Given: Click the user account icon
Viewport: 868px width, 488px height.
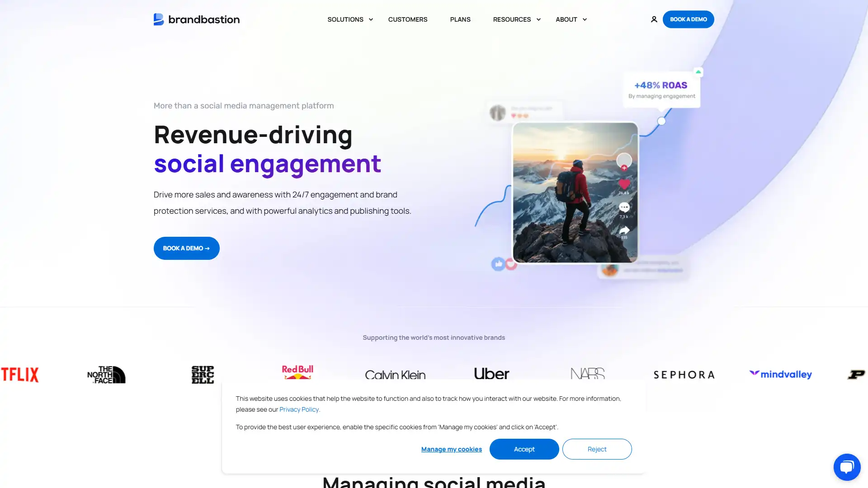Looking at the screenshot, I should click(654, 19).
